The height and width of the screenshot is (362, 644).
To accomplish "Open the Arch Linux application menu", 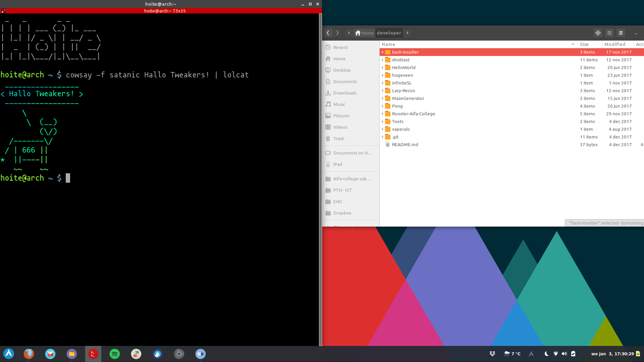I will point(9,354).
